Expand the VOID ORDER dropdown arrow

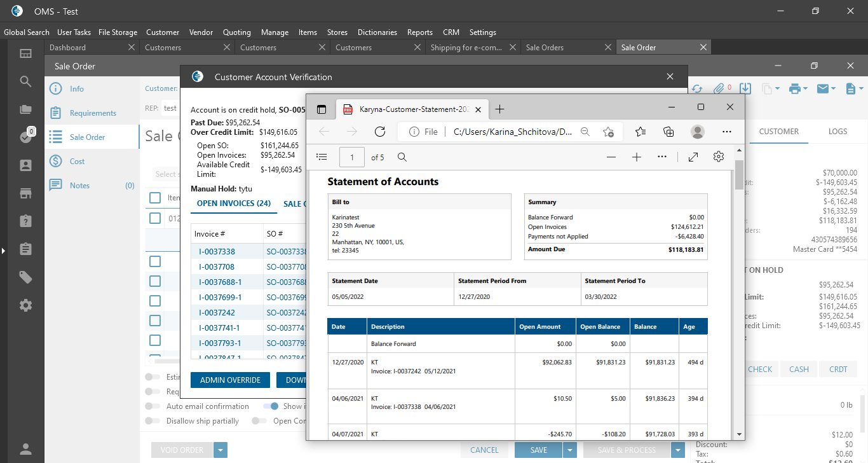[x=220, y=450]
